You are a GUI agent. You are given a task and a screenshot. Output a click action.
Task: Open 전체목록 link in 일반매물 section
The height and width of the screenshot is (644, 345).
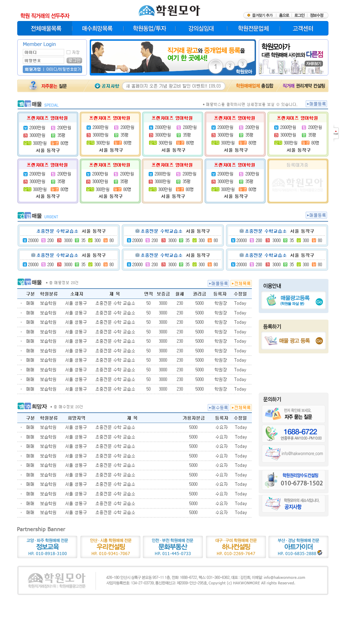tap(241, 283)
